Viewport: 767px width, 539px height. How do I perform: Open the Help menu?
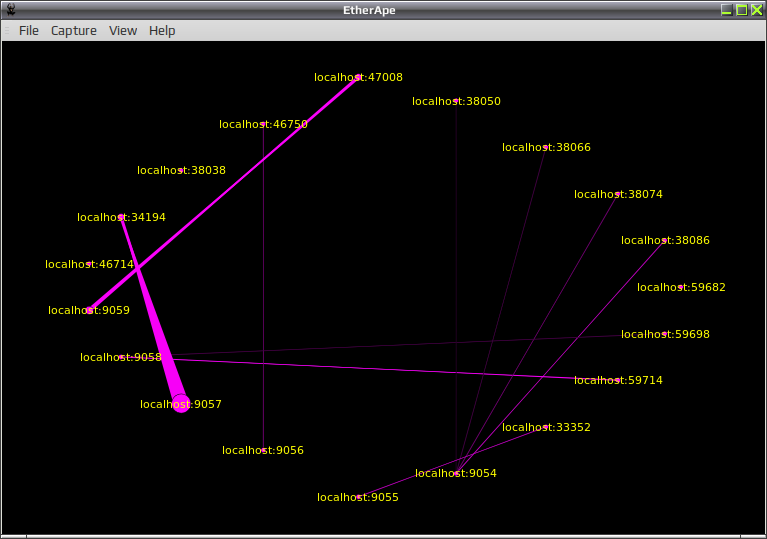click(162, 31)
